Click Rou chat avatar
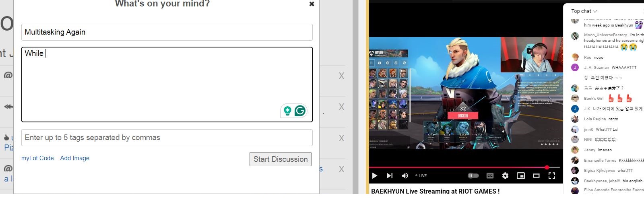This screenshot has height=198, width=644. click(x=575, y=57)
